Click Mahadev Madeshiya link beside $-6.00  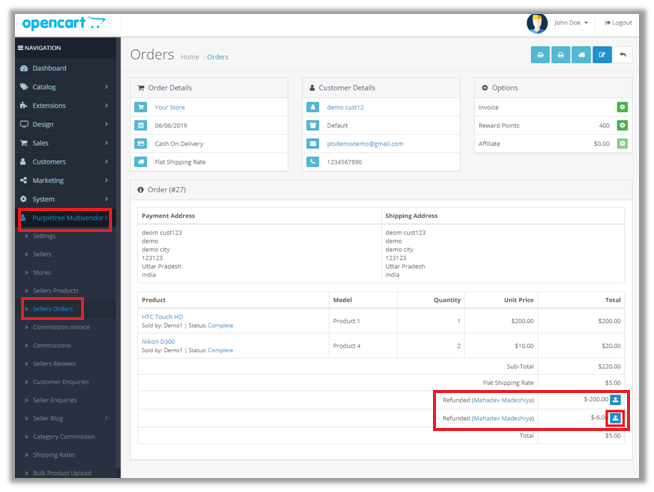click(x=503, y=418)
